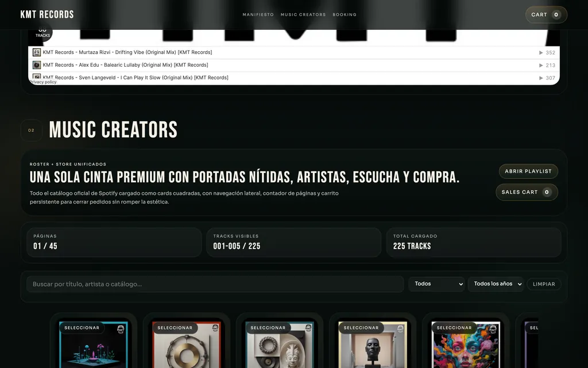The width and height of the screenshot is (588, 368).
Task: Play Murtaza Rizvi - Drifting Vibe track
Action: coord(127,52)
